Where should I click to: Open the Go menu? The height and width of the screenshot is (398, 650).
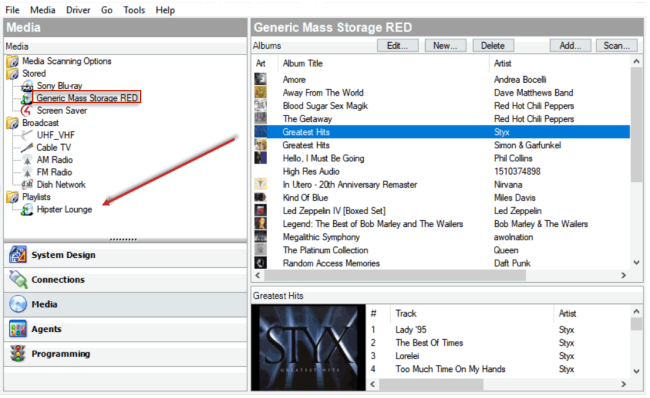107,10
